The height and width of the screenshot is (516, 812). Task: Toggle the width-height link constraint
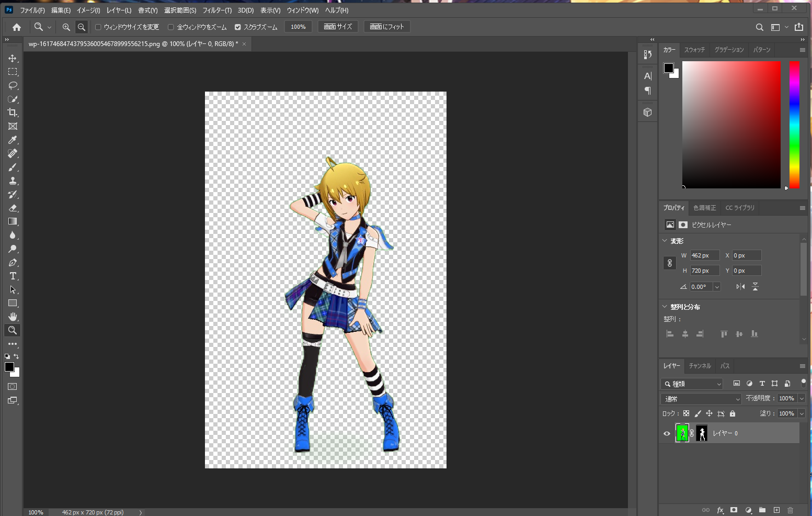pyautogui.click(x=670, y=263)
